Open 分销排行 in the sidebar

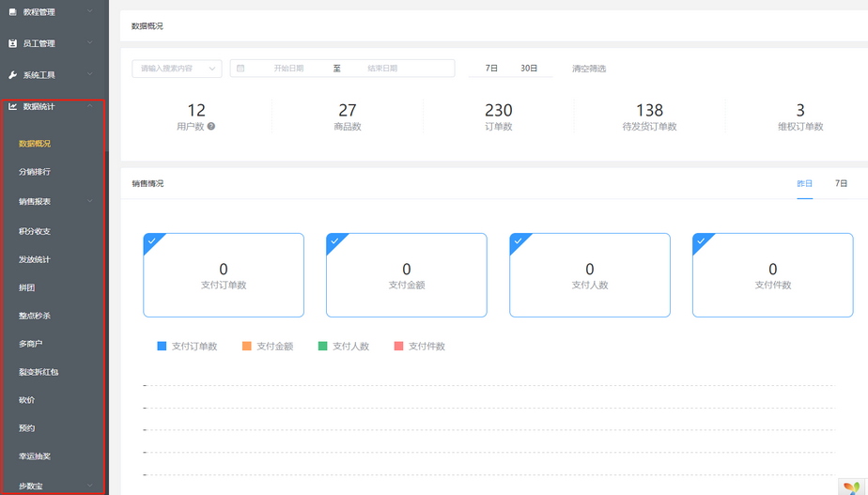pos(35,173)
